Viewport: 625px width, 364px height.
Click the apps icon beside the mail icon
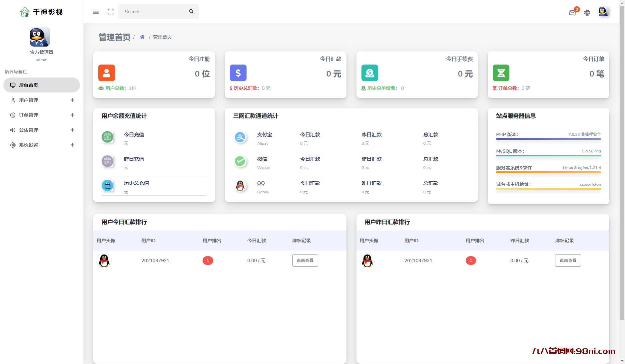coord(587,13)
